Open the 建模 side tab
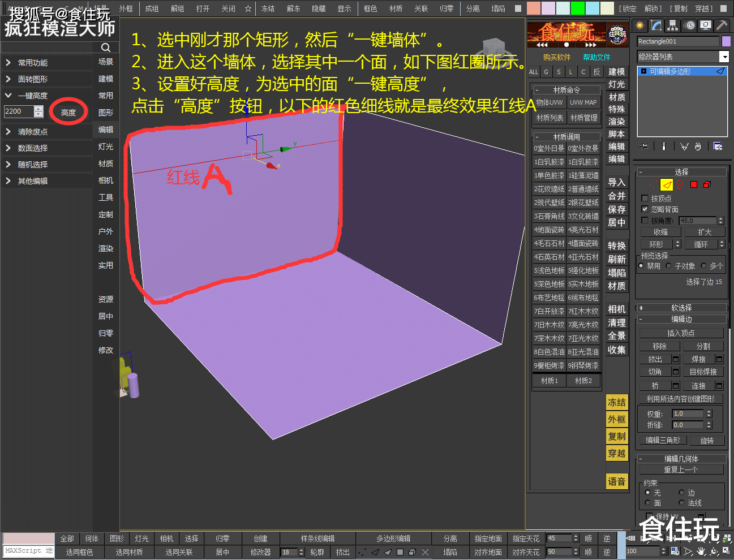The width and height of the screenshot is (734, 560). pos(616,72)
